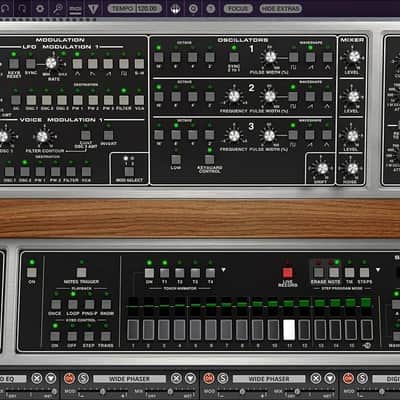
Task: Click the question mark help icon
Action: [x=211, y=9]
